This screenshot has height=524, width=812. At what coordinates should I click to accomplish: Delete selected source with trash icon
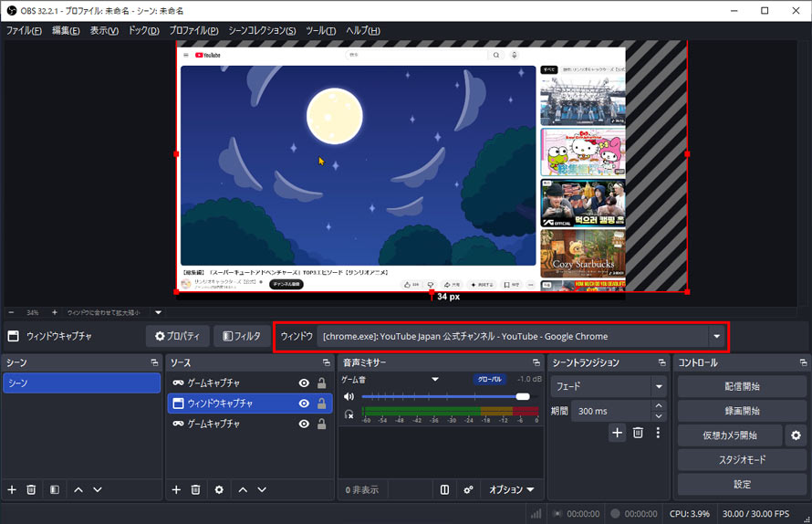click(x=195, y=490)
